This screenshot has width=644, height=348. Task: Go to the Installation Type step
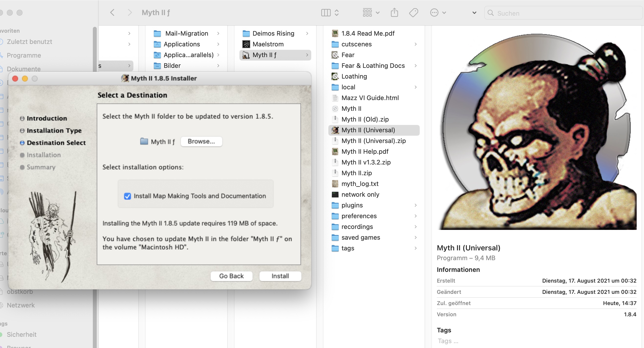(x=54, y=131)
